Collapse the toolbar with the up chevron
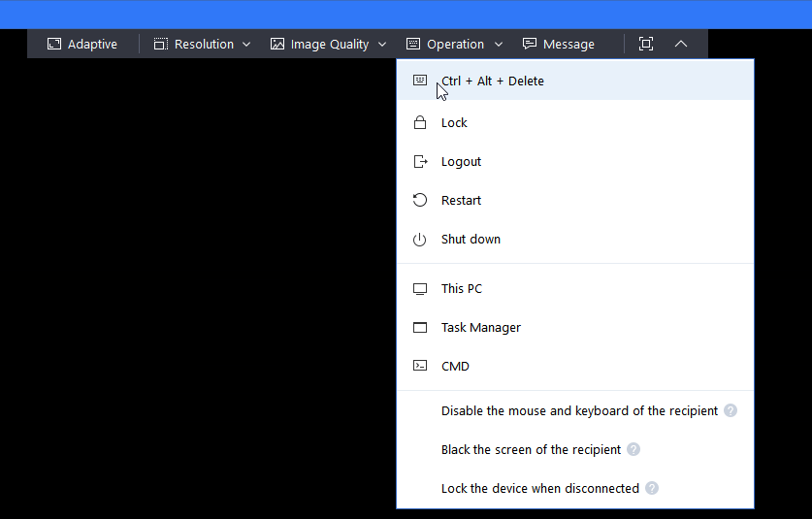This screenshot has height=519, width=812. coord(681,44)
